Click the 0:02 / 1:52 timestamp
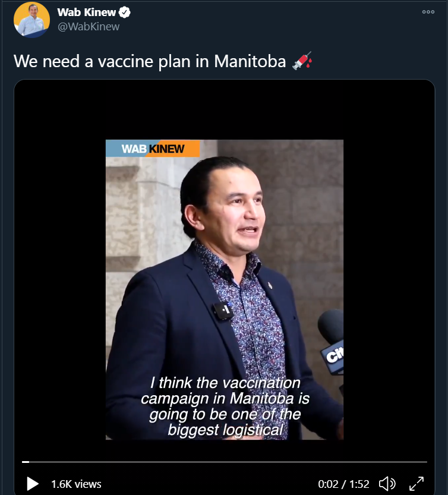The image size is (448, 495). pyautogui.click(x=343, y=484)
